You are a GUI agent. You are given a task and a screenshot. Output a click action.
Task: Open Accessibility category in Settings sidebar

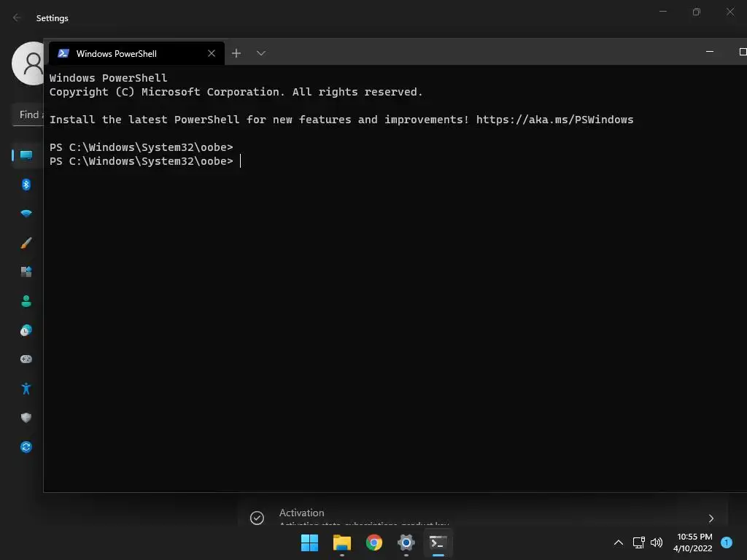pyautogui.click(x=26, y=389)
